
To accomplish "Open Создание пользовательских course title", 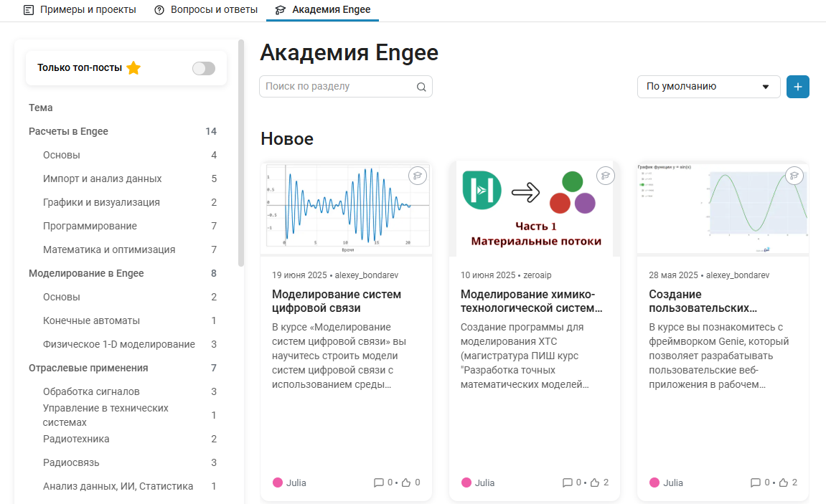I will click(703, 301).
